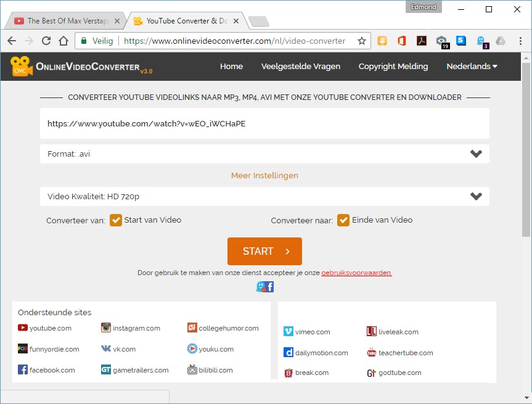The image size is (532, 404).
Task: Uncheck Einde van Video checkbox
Action: 343,220
